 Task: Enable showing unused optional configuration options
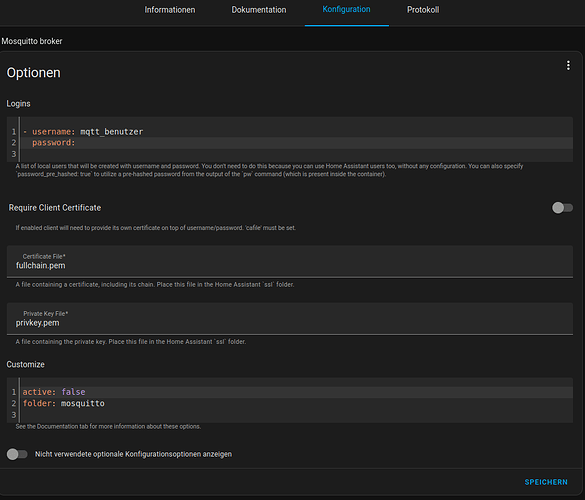click(x=17, y=454)
